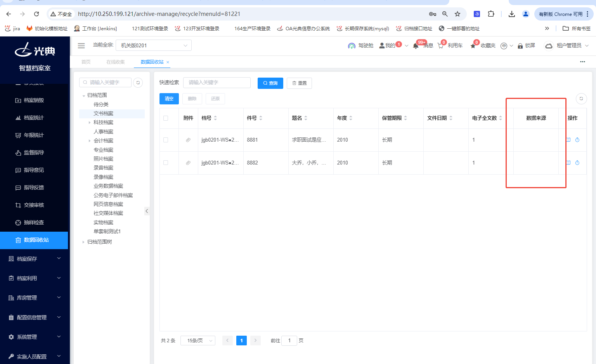This screenshot has width=596, height=364.
Task: Switch to the 首页 tab
Action: click(86, 62)
